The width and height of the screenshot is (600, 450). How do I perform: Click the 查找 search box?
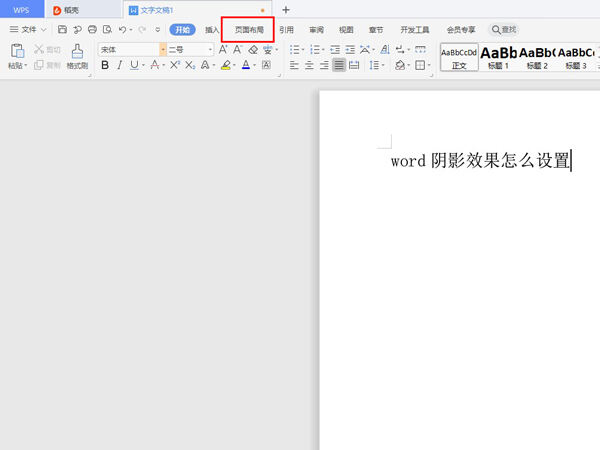(x=504, y=30)
